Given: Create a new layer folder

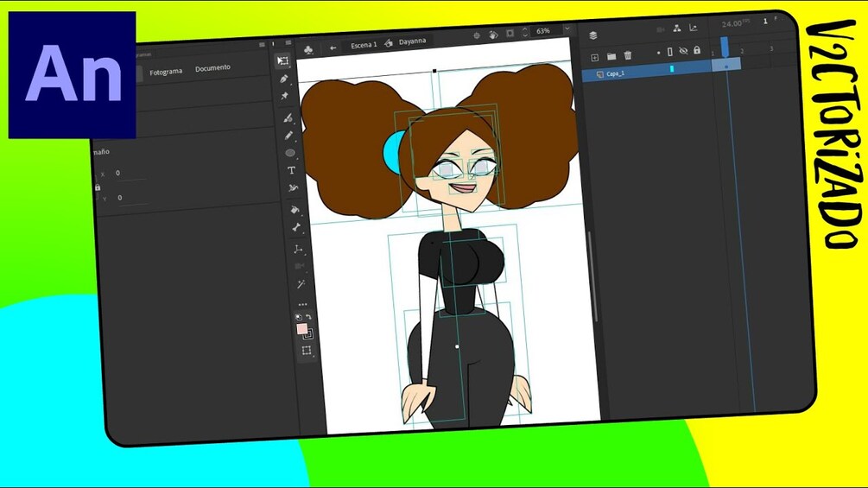Looking at the screenshot, I should click(611, 56).
